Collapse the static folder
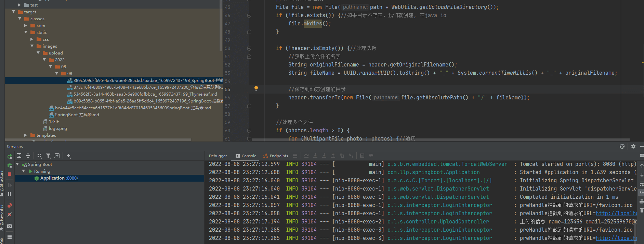The width and height of the screenshot is (644, 244). [x=26, y=32]
